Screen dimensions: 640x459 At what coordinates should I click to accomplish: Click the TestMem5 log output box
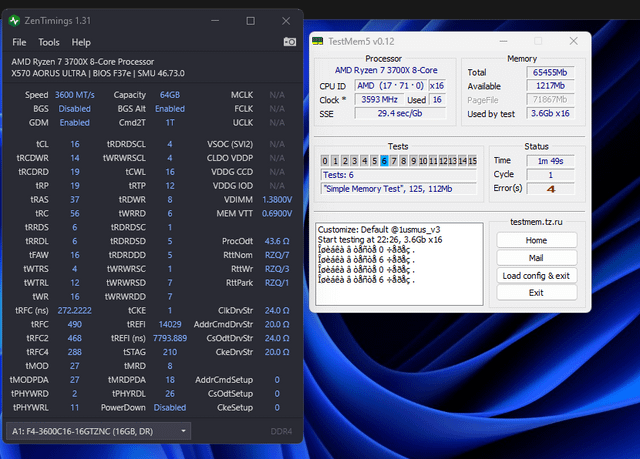click(x=399, y=264)
